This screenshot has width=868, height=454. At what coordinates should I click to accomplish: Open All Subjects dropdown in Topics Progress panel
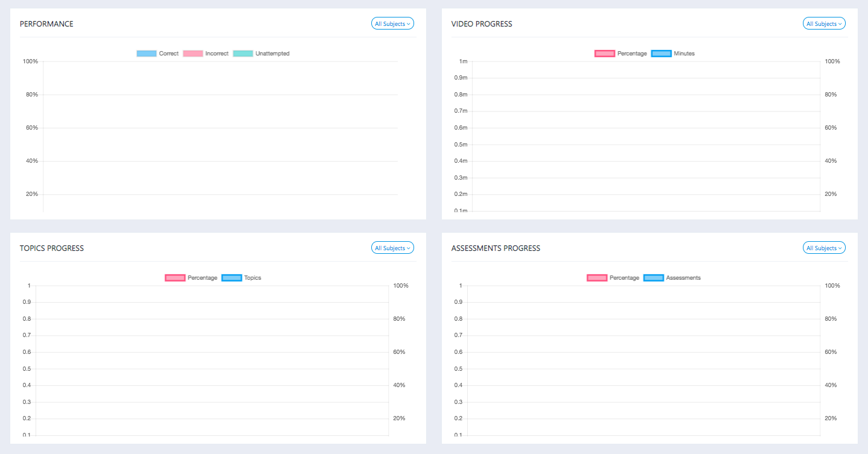pyautogui.click(x=392, y=248)
